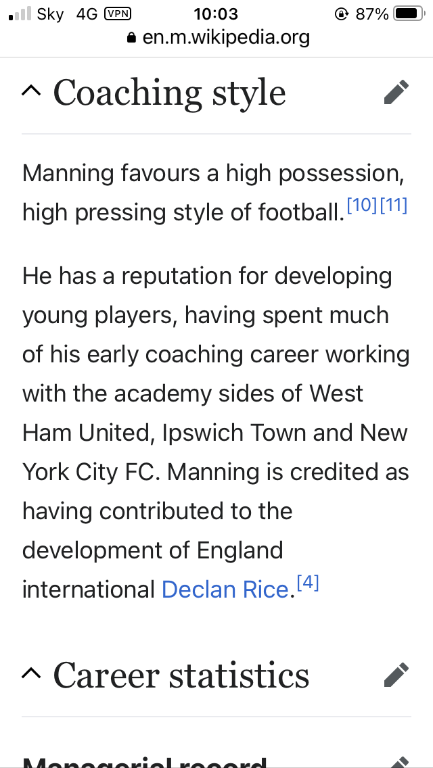Follow the Declan Rice link
The height and width of the screenshot is (768, 433).
225,590
